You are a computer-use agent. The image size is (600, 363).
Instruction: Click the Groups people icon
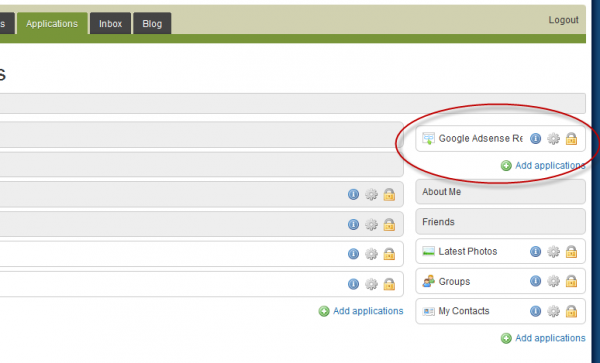(428, 281)
